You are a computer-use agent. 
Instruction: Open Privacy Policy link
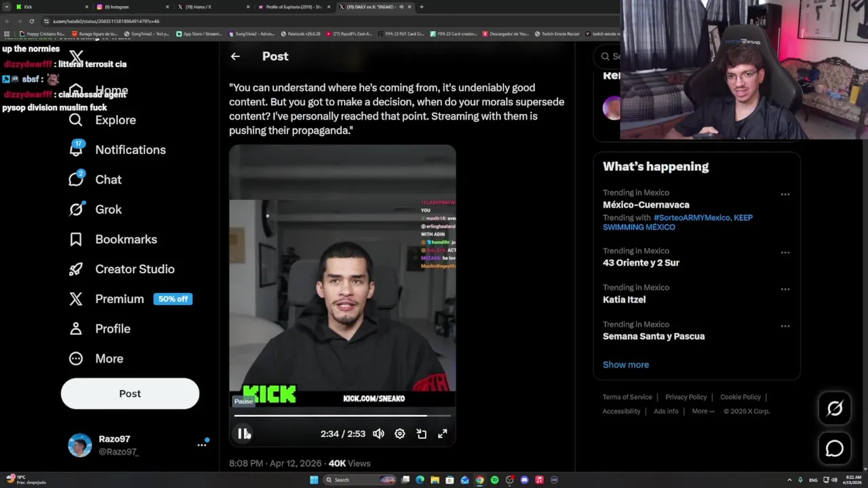coord(686,397)
